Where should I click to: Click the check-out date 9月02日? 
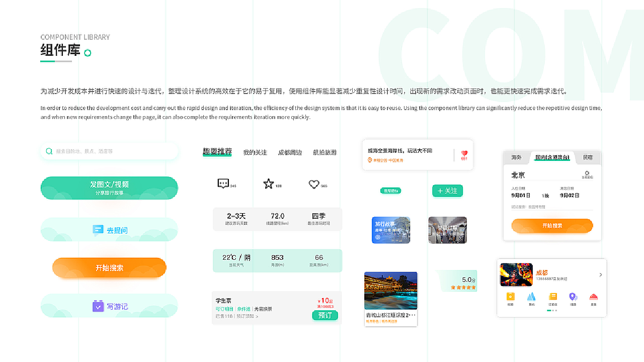[x=570, y=195]
